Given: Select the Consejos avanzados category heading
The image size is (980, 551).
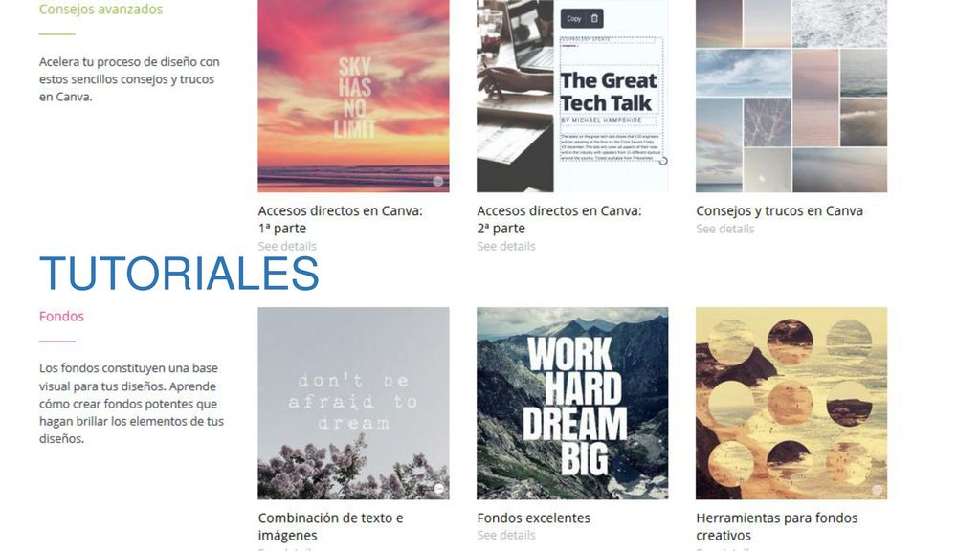Looking at the screenshot, I should [100, 10].
